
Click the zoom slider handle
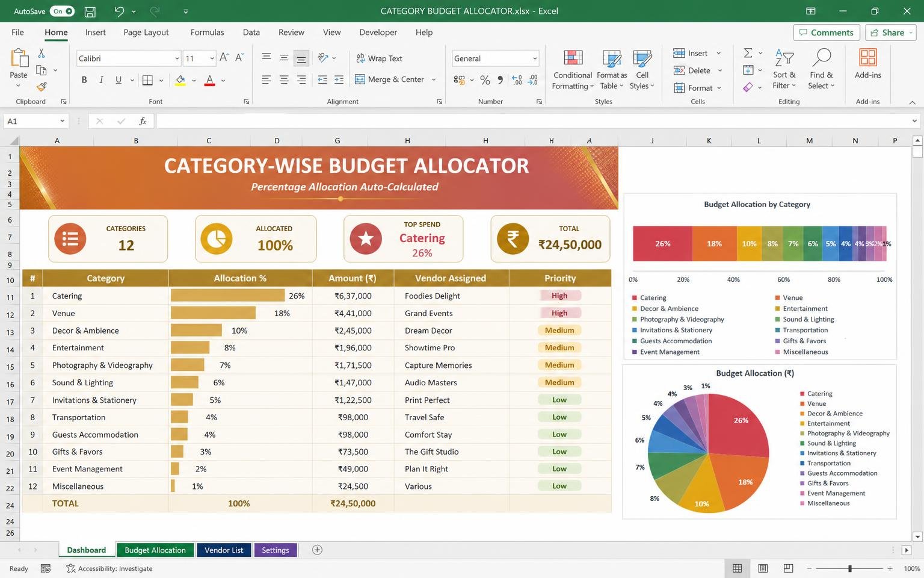coord(849,568)
